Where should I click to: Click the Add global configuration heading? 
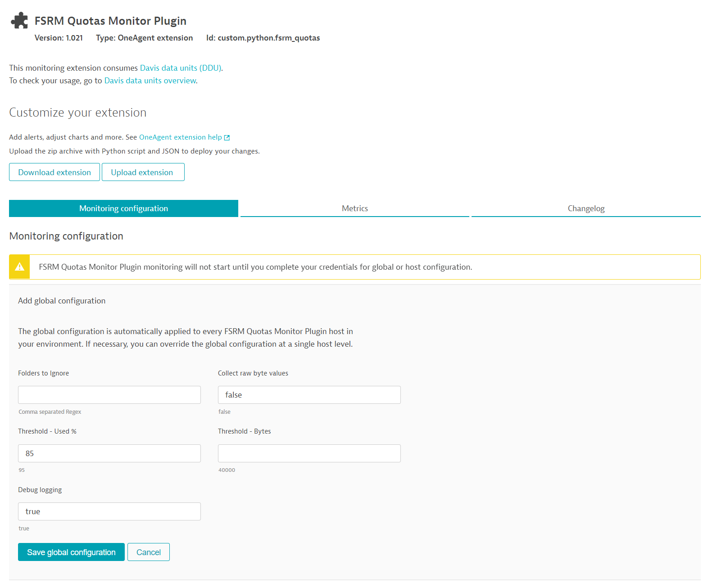[x=62, y=301]
